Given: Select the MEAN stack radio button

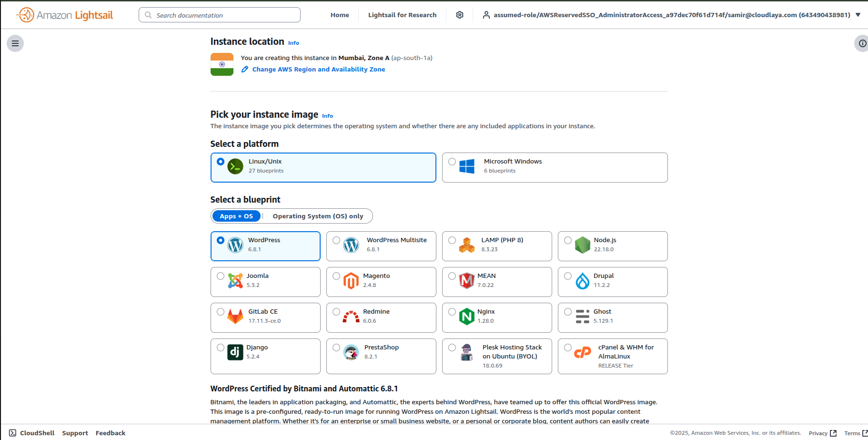Looking at the screenshot, I should [x=452, y=276].
